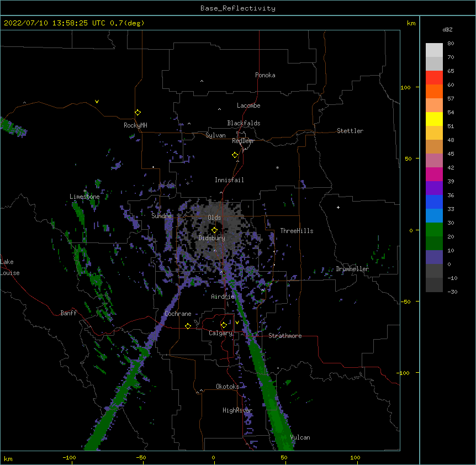
Task: Click the Vulcan label
Action: click(300, 437)
